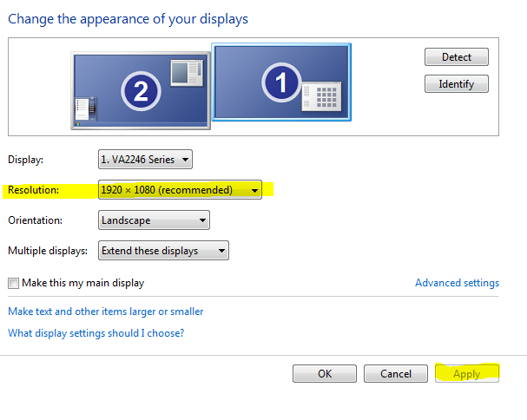Viewport: 527px width, 420px height.
Task: Open What display settings should I choose link
Action: pos(96,333)
